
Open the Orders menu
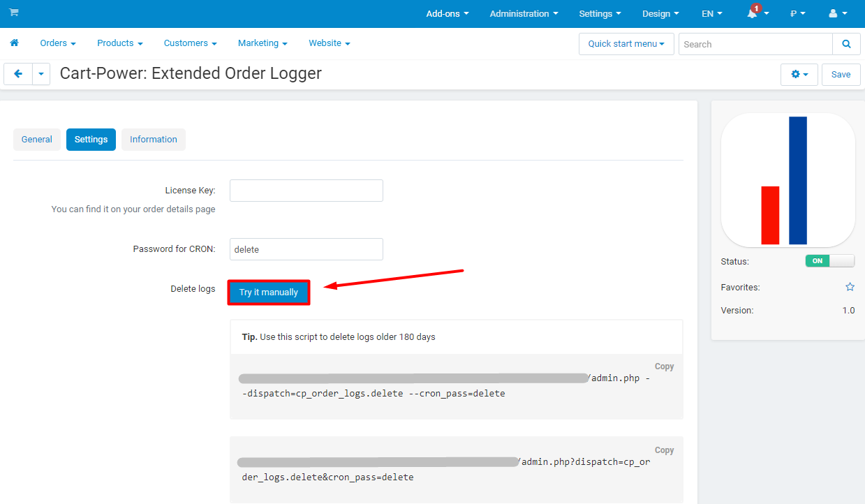tap(58, 43)
